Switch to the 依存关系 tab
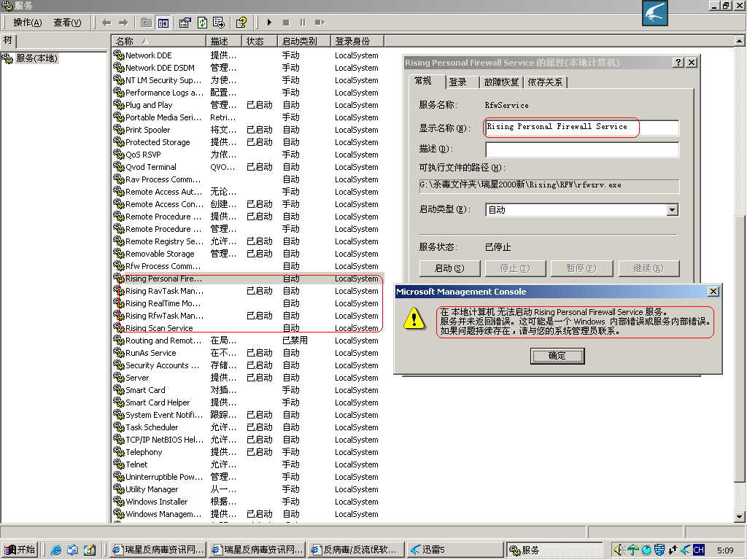This screenshot has width=747, height=560. pos(545,82)
